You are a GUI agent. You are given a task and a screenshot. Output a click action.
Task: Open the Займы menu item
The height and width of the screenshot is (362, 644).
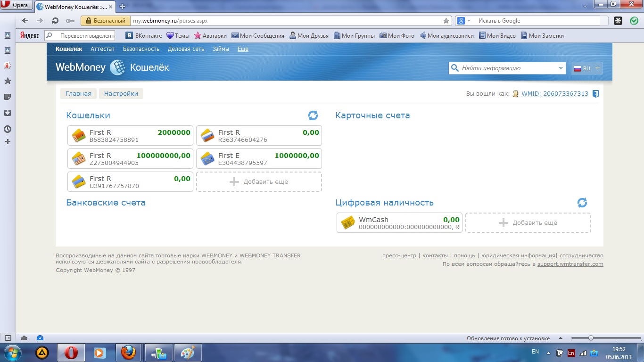221,49
